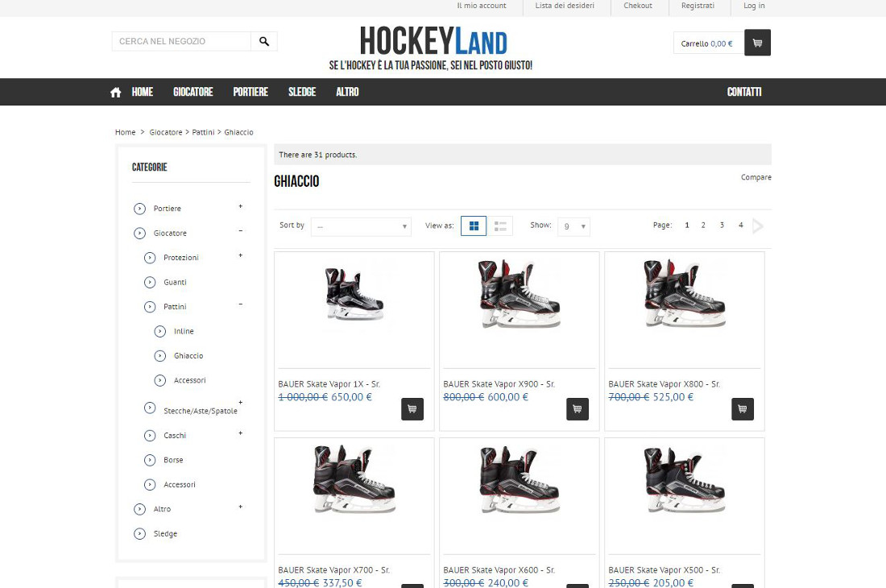Screen dimensions: 886x588
Task: Go to Chekout link
Action: click(638, 6)
